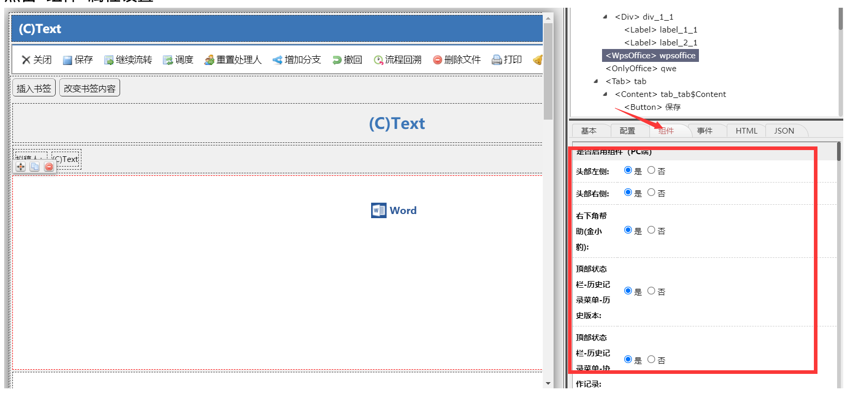Image resolution: width=868 pixels, height=394 pixels.
Task: Click the copy icon on the floating widget toolbar
Action: click(35, 167)
